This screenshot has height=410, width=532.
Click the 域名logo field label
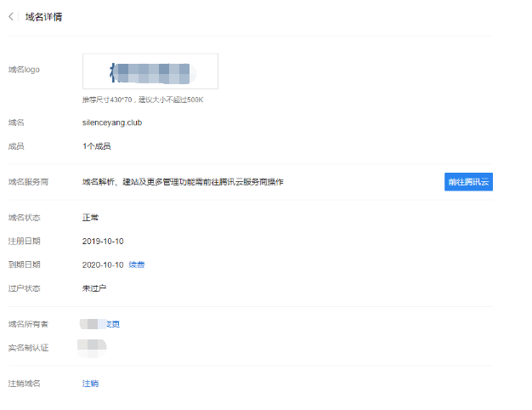click(24, 69)
